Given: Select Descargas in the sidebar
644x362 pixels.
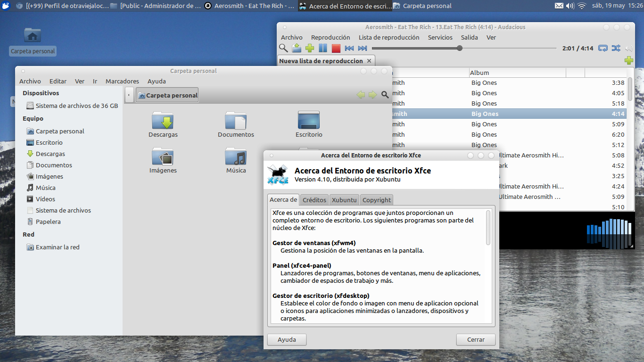Looking at the screenshot, I should click(x=46, y=154).
